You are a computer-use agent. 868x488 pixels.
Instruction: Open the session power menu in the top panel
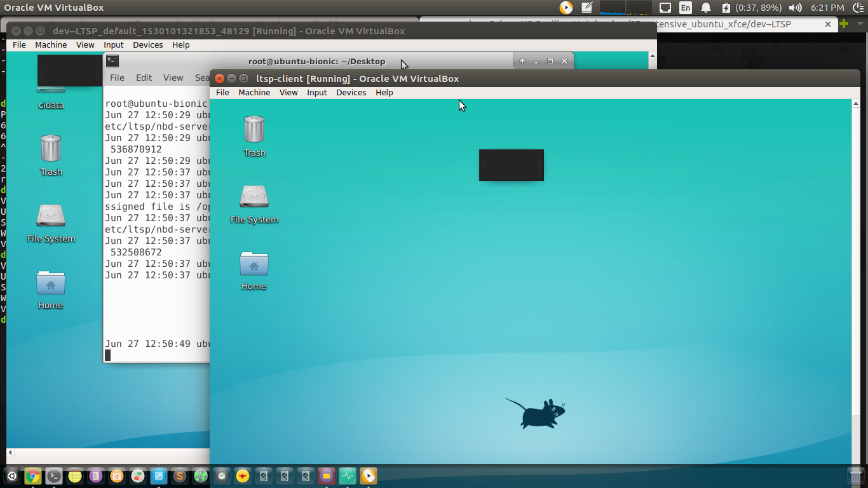pos(858,8)
